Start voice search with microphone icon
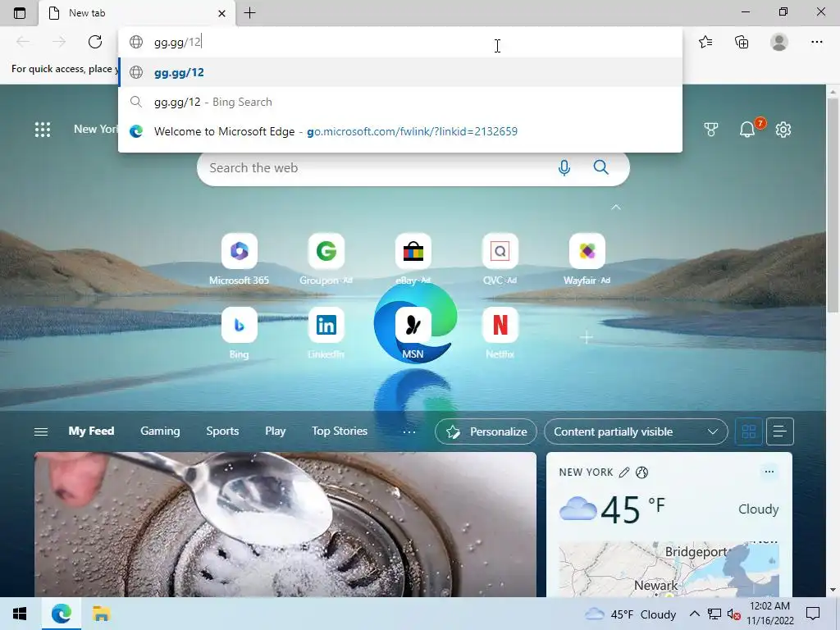840x630 pixels. (x=564, y=167)
